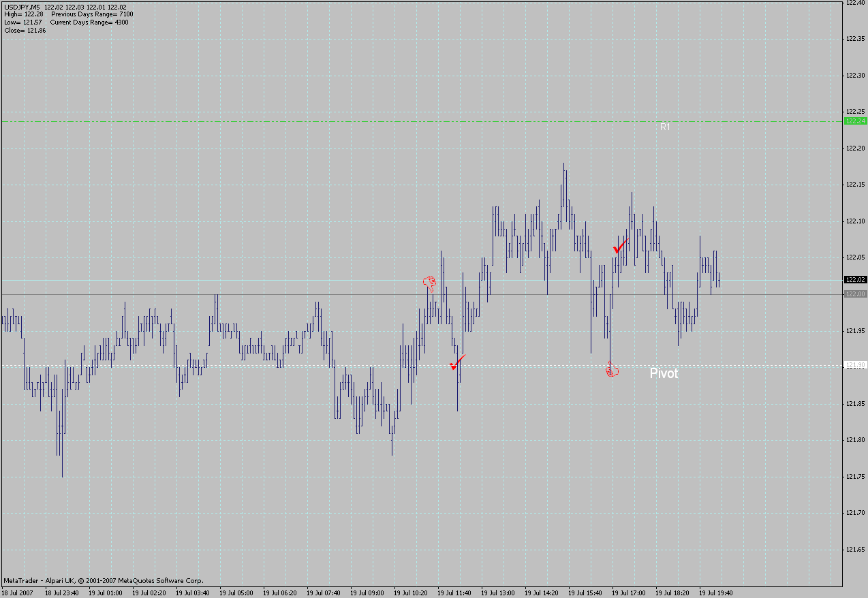
Task: Click the 121.85 price scale label
Action: [x=856, y=404]
